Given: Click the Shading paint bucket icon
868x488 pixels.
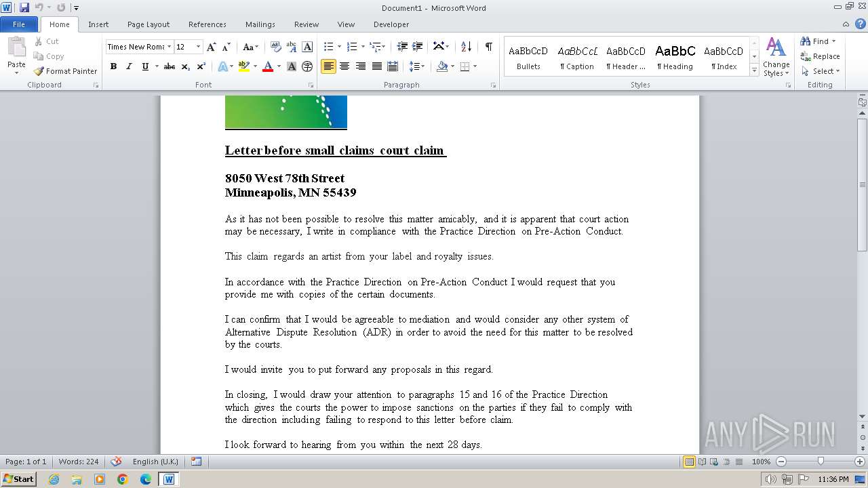Looking at the screenshot, I should tap(442, 66).
